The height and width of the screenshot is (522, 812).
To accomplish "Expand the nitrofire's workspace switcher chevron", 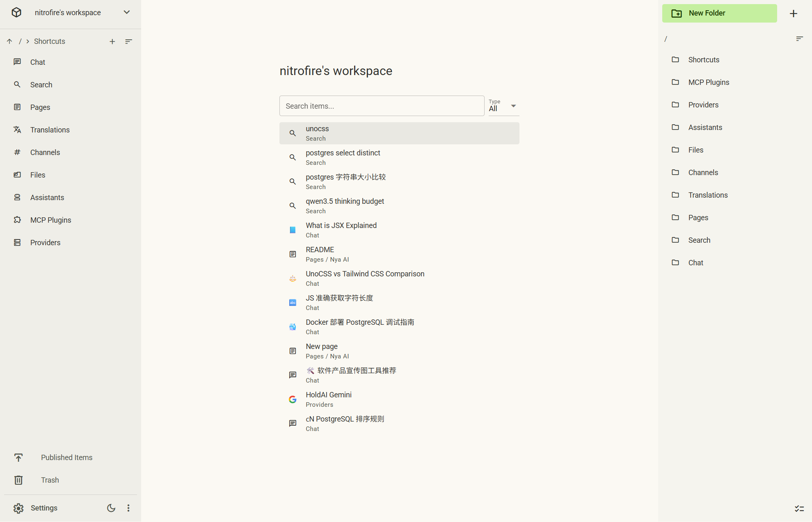I will pos(127,12).
